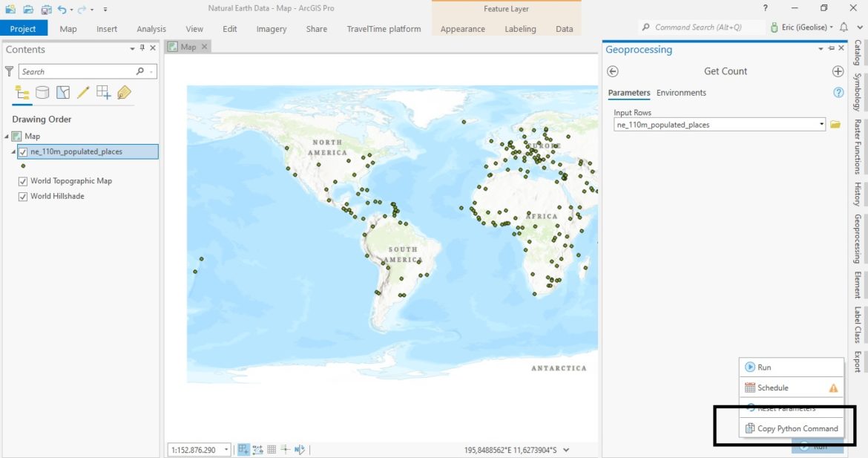The width and height of the screenshot is (868, 458).
Task: Open the TravelTime platform tab
Action: pyautogui.click(x=384, y=29)
